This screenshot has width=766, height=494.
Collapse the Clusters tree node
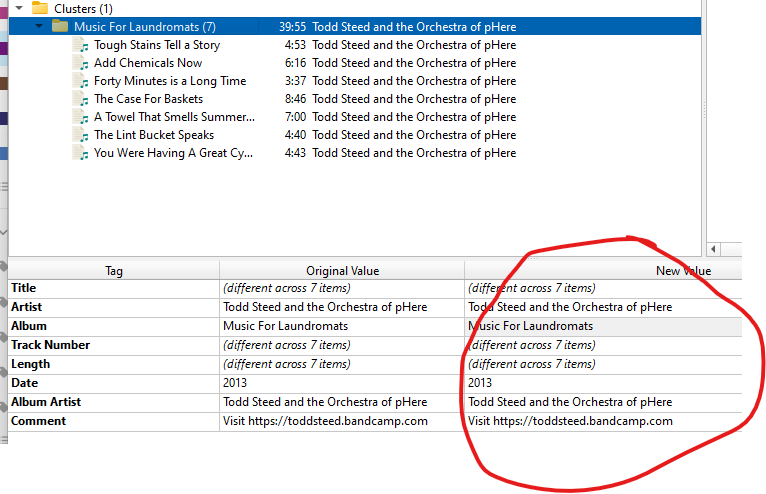(x=19, y=8)
